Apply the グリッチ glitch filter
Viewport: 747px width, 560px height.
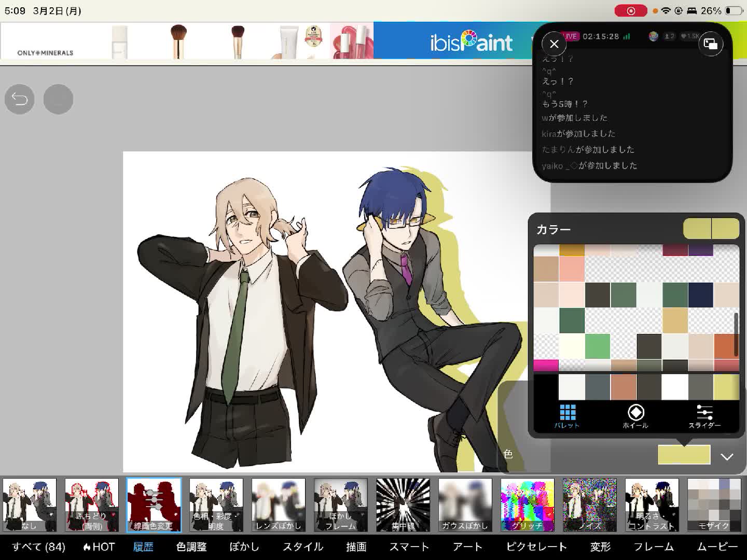tap(528, 505)
